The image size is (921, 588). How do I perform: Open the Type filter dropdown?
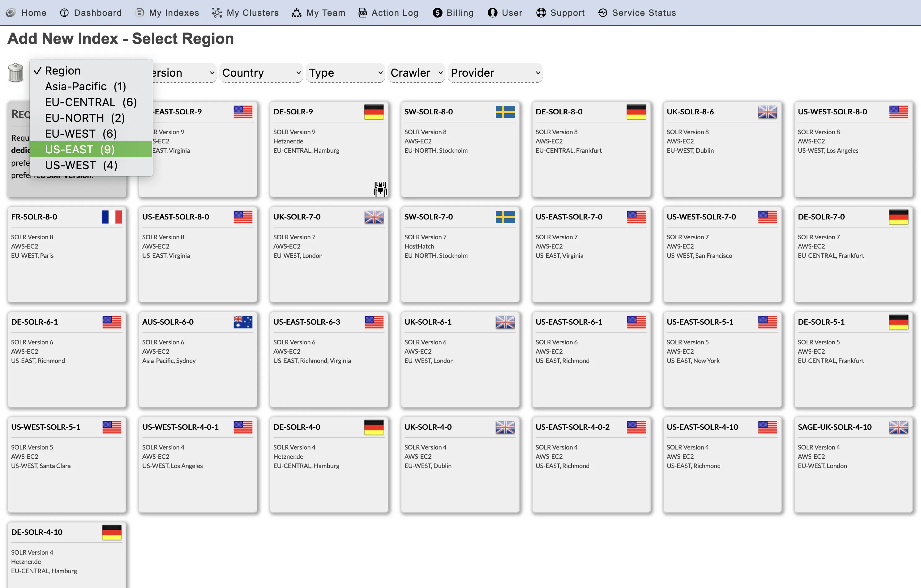(x=345, y=73)
